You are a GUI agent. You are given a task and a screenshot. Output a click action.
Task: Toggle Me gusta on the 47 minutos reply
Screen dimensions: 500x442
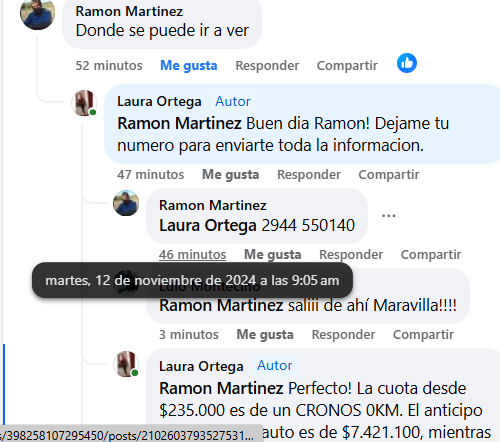coord(231,175)
